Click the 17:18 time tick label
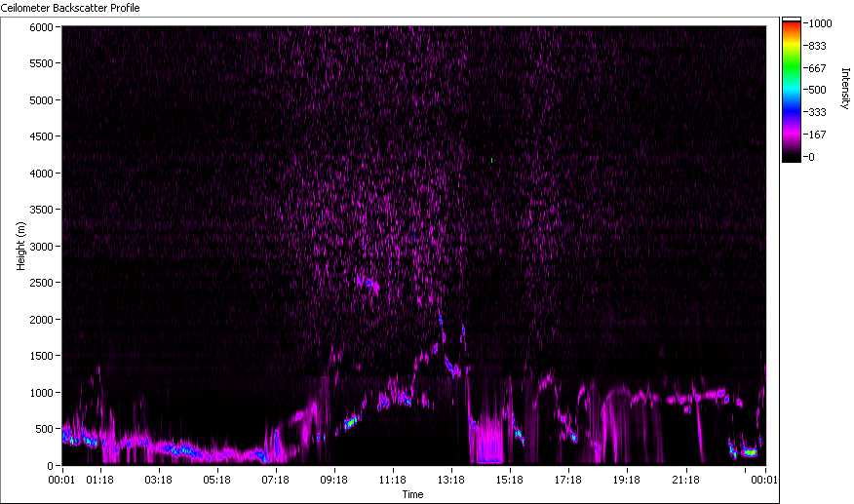Image resolution: width=854 pixels, height=504 pixels. [568, 480]
